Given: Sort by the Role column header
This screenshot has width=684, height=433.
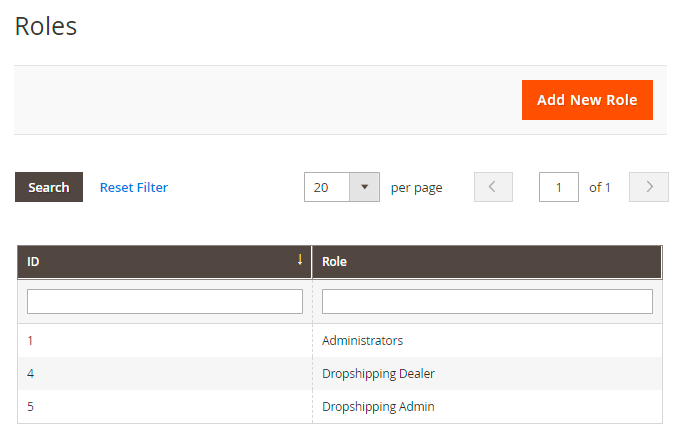Looking at the screenshot, I should 335,262.
